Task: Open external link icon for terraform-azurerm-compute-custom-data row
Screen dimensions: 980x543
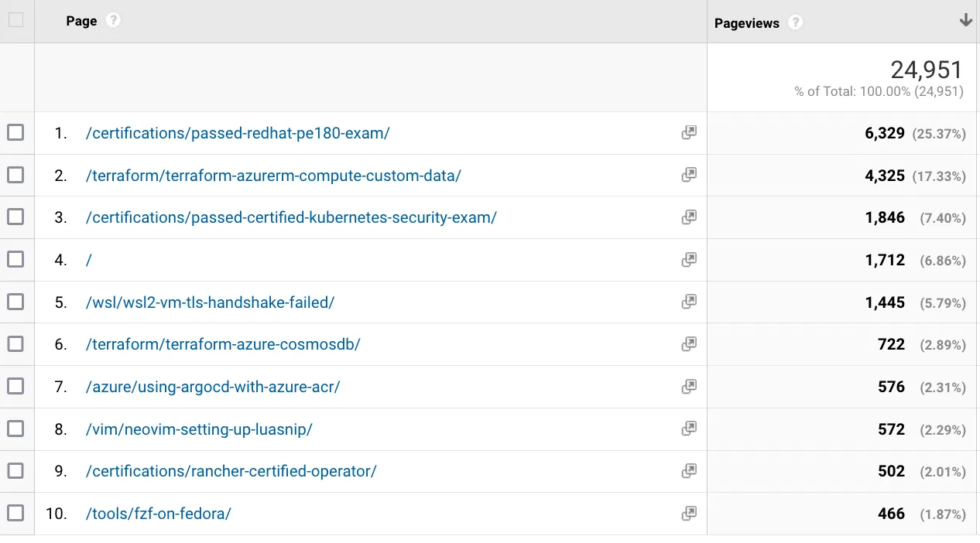Action: tap(689, 176)
